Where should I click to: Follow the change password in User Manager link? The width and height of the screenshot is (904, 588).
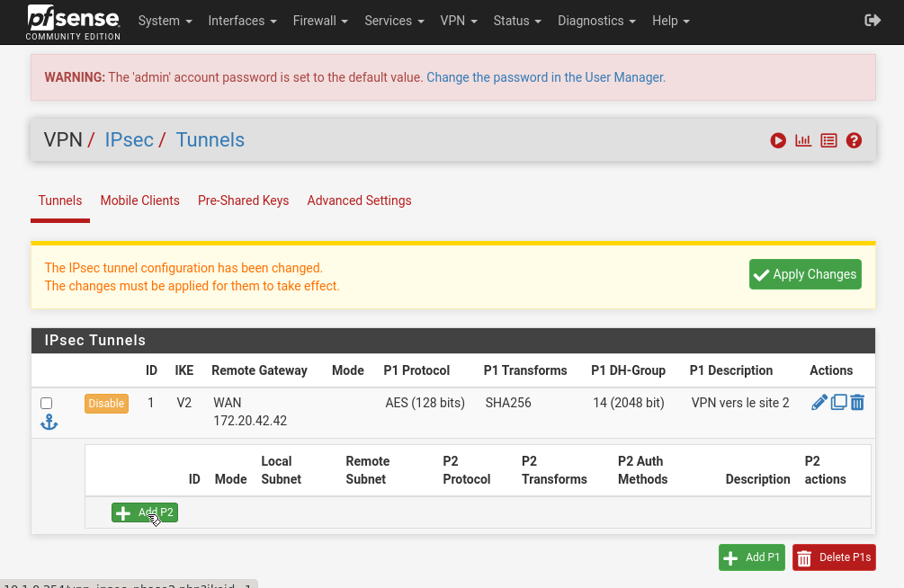point(545,77)
